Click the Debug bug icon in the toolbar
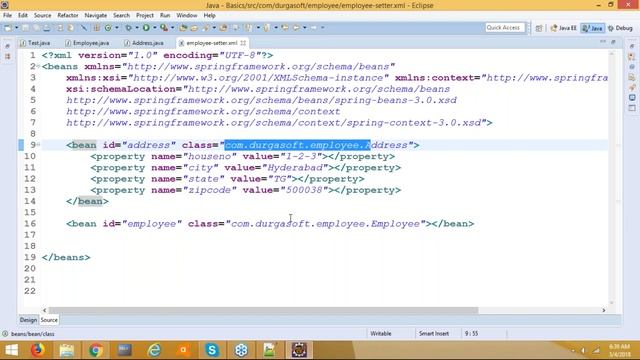This screenshot has height=360, width=640. click(x=128, y=28)
